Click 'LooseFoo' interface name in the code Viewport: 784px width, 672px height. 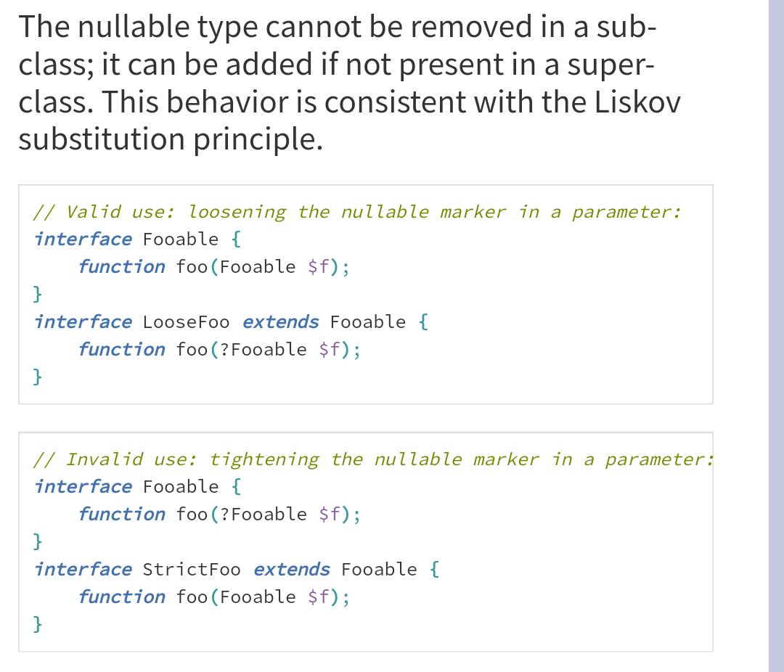[186, 322]
